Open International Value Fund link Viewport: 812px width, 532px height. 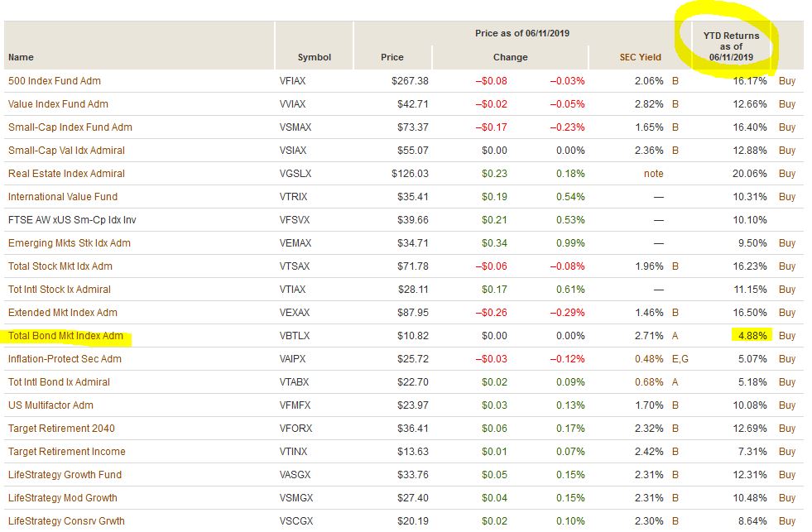pos(63,197)
